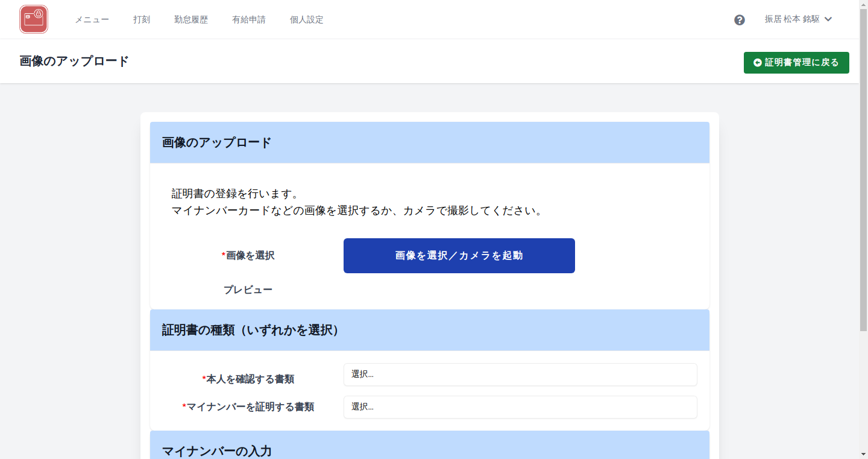Click the プレビュー label

coord(248,290)
